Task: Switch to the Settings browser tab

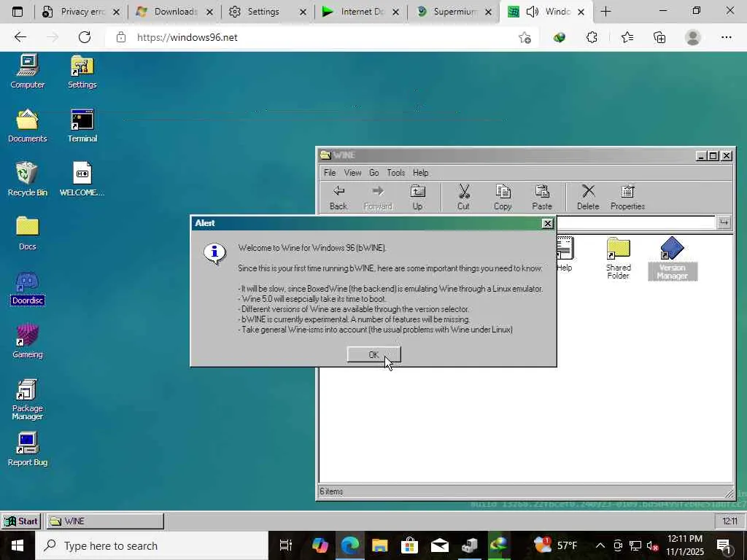Action: pyautogui.click(x=267, y=12)
